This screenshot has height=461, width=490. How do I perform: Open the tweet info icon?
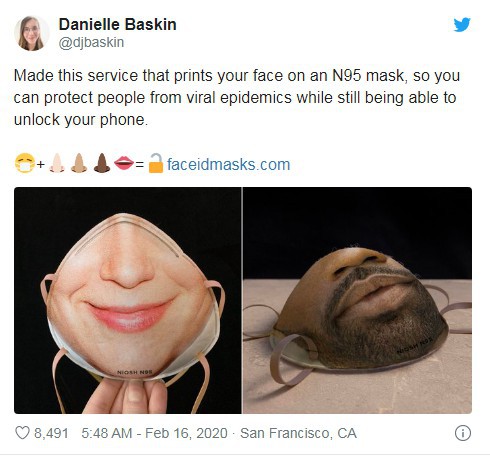[x=463, y=433]
